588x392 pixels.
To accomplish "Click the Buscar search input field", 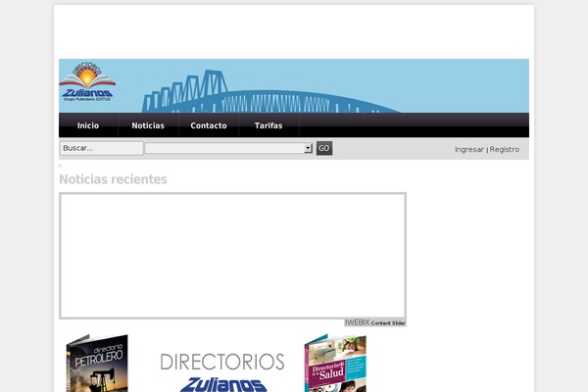I will point(101,148).
